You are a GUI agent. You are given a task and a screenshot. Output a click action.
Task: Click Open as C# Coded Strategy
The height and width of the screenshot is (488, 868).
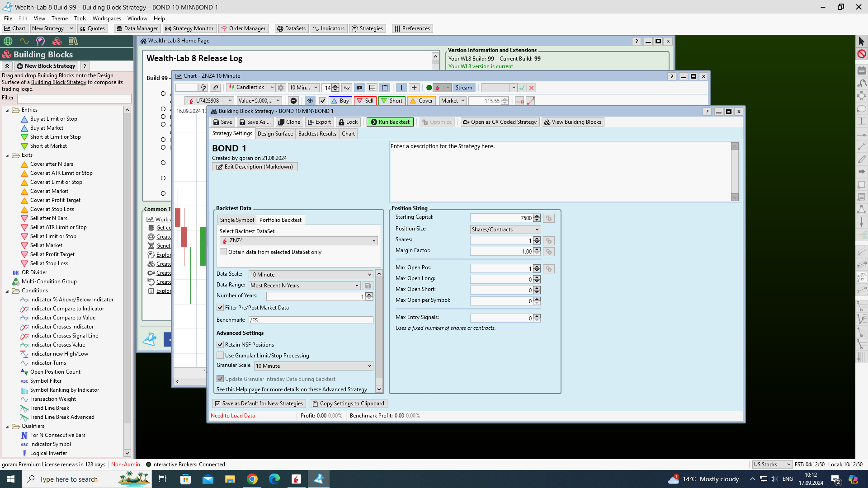pyautogui.click(x=500, y=122)
